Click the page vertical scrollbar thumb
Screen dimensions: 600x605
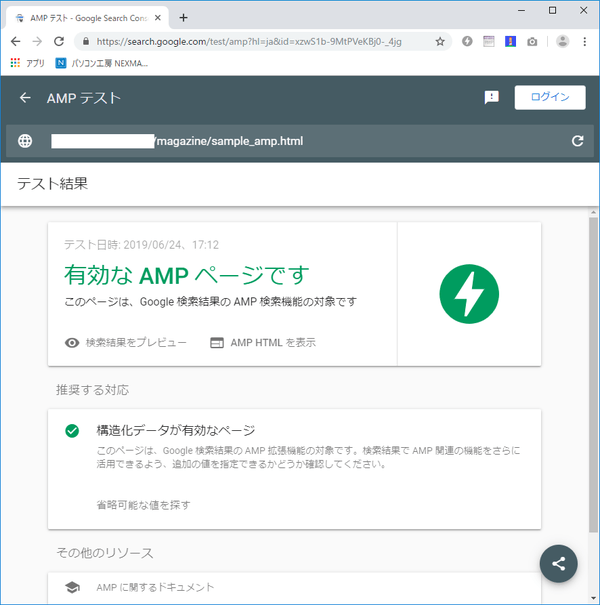pos(593,374)
